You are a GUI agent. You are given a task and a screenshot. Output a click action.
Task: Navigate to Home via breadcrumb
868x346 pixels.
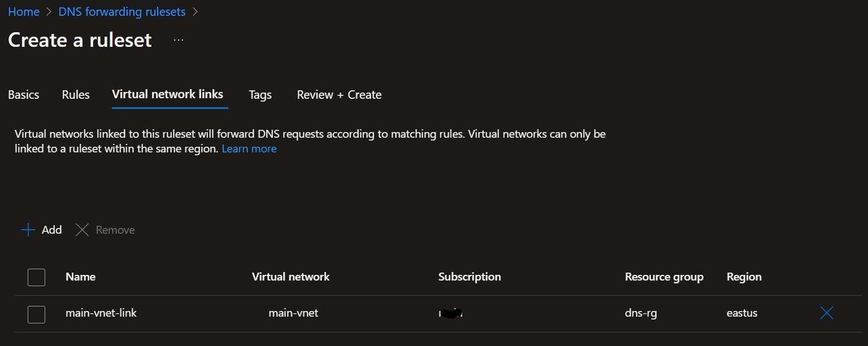click(x=24, y=11)
